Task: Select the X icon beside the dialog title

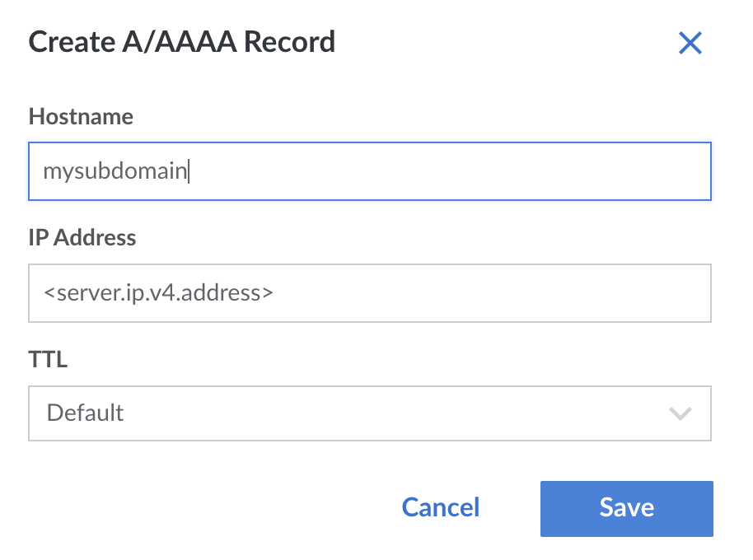Action: [690, 43]
